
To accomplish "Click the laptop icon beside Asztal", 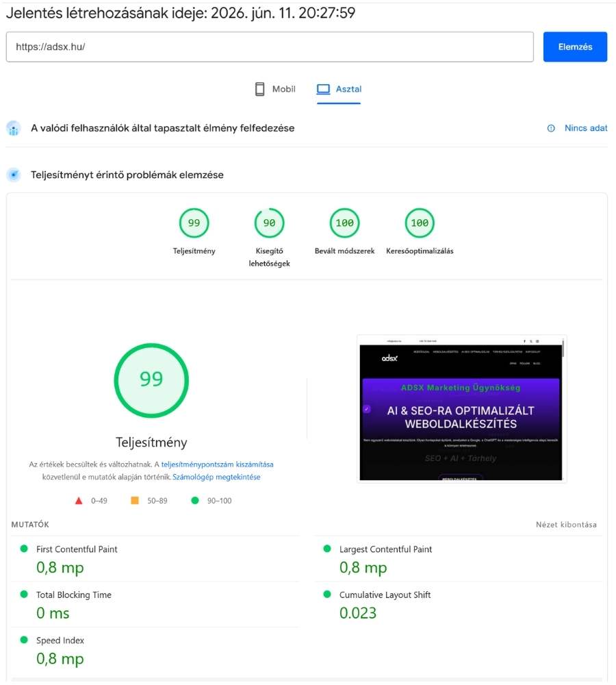I will [323, 89].
